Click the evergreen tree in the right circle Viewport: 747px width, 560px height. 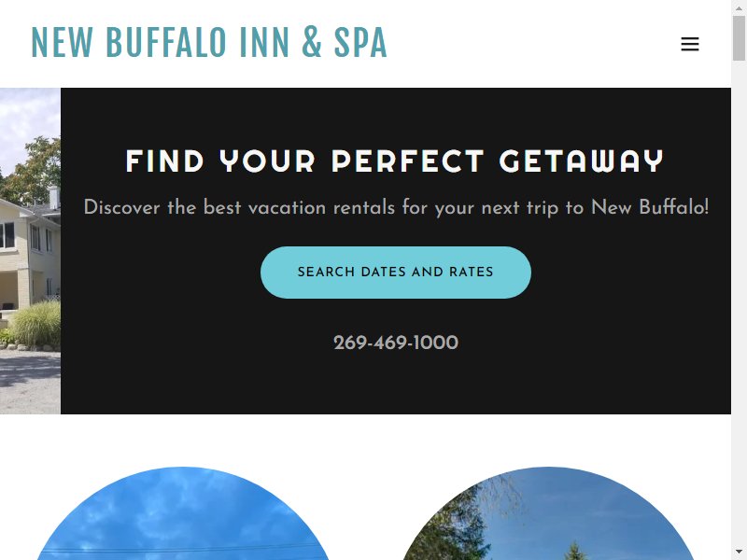(x=575, y=552)
